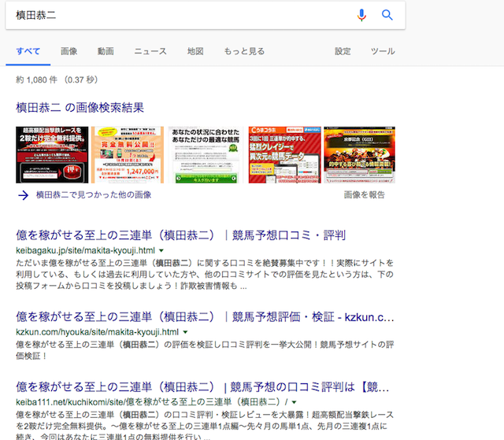The image size is (504, 440).
Task: Select the すべて tab
Action: (x=28, y=51)
